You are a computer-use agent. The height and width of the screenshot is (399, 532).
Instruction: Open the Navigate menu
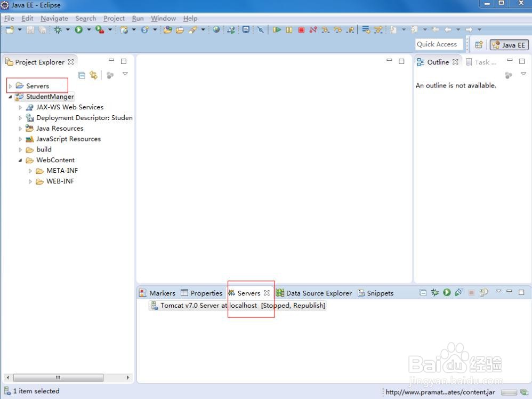pyautogui.click(x=54, y=18)
